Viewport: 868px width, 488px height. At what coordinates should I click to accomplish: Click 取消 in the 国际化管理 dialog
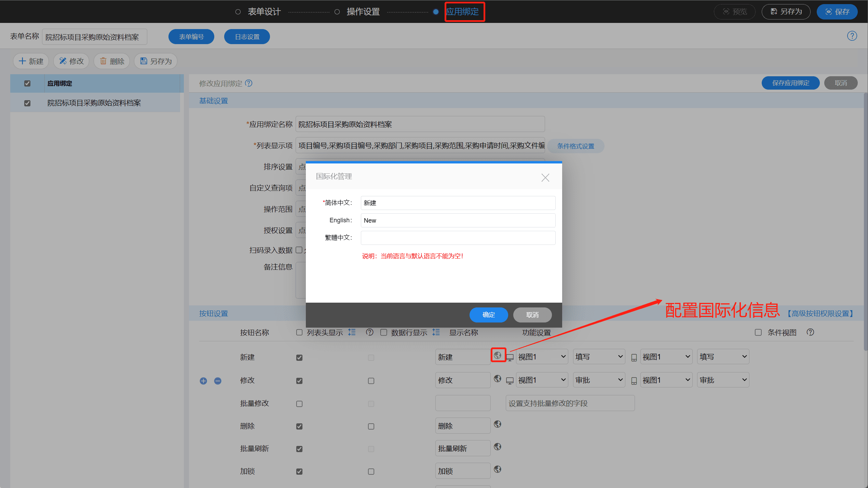click(532, 315)
